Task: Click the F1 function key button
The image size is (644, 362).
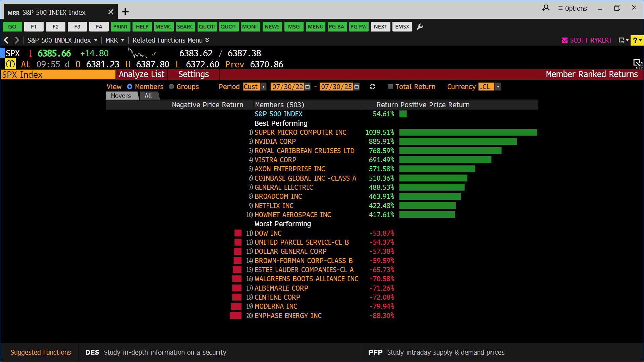Action: point(34,27)
